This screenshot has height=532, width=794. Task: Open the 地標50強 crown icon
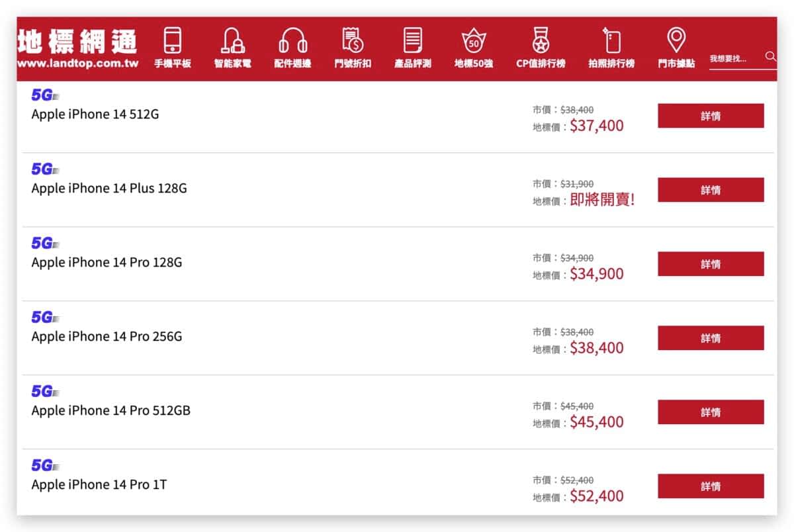474,41
